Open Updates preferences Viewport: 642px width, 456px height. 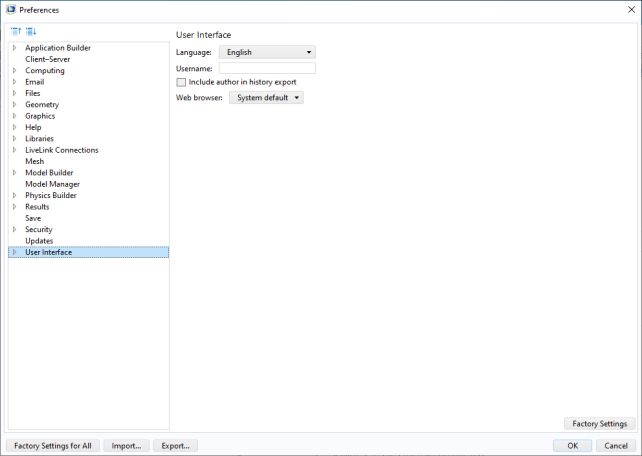(39, 241)
